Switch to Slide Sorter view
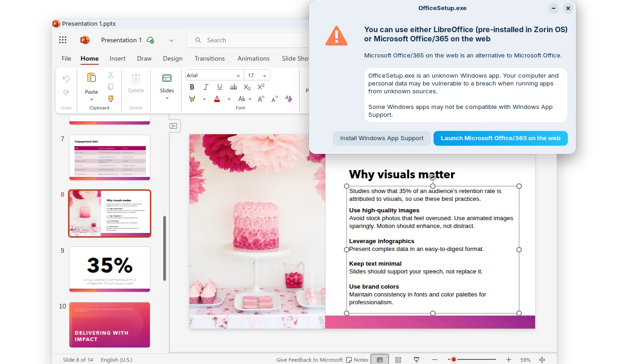The width and height of the screenshot is (628, 364). pos(398,359)
